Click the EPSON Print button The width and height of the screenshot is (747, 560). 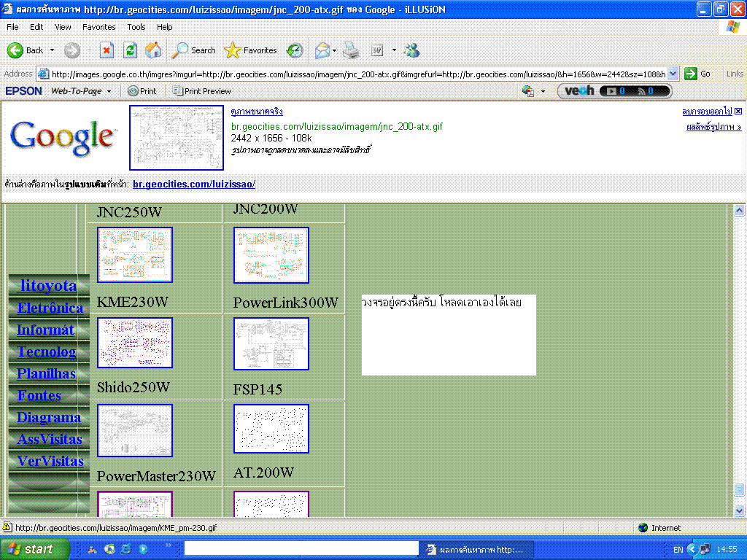click(x=142, y=91)
